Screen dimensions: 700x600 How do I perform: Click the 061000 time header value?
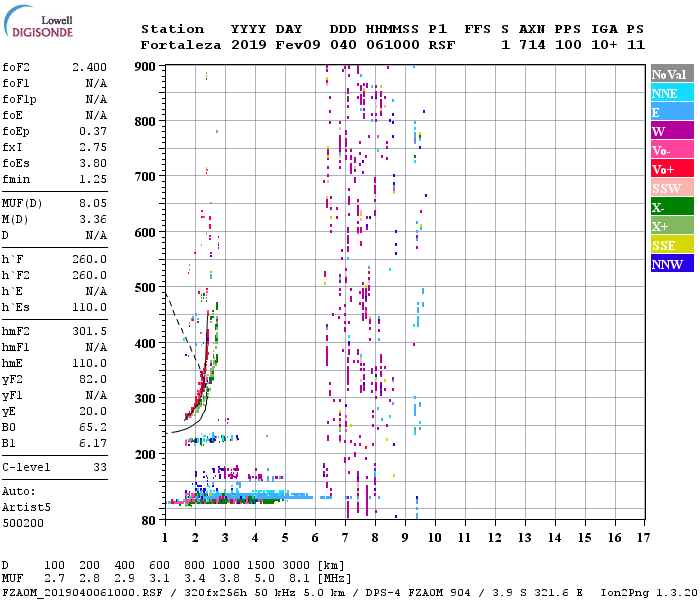(x=393, y=45)
